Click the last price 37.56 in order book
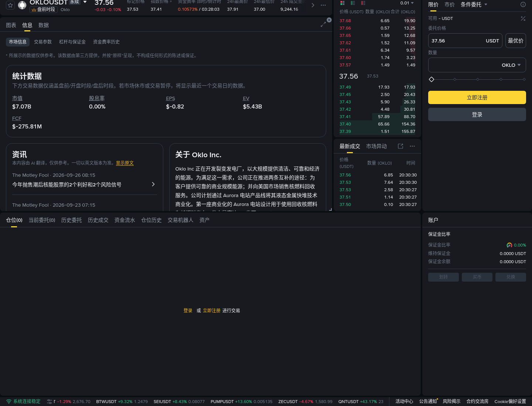532x406 pixels. coord(348,76)
